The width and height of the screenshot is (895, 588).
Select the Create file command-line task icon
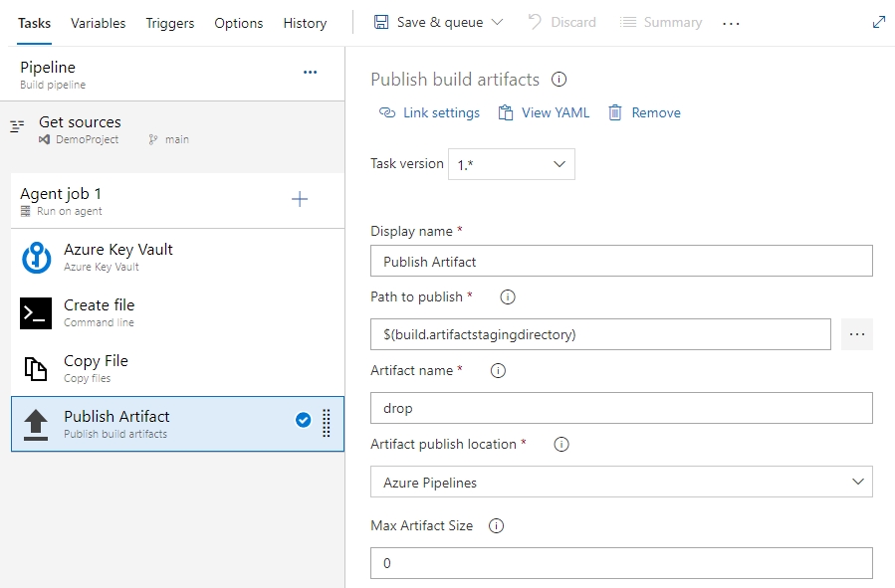click(x=36, y=313)
